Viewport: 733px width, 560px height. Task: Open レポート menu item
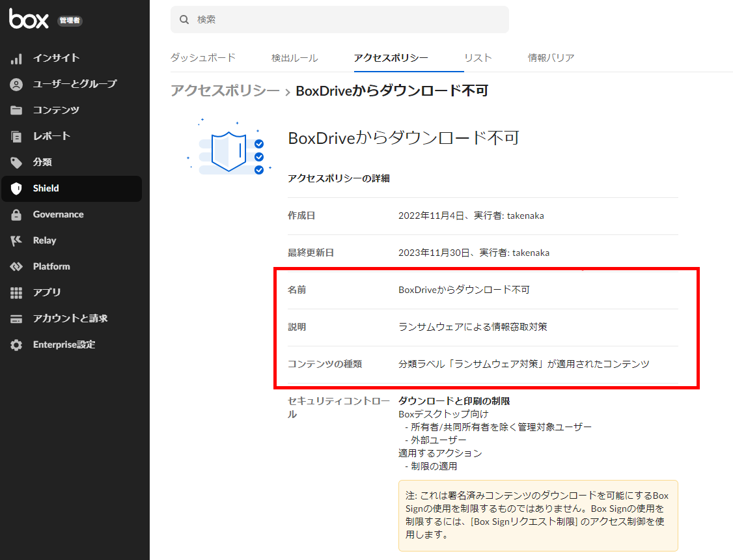(72, 137)
